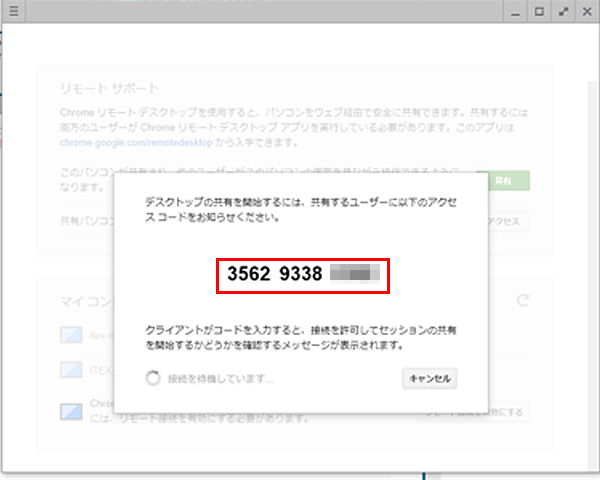Image resolution: width=600 pixels, height=480 pixels.
Task: Click the loading spinner beside 接続を待機しています
Action: pos(153,378)
